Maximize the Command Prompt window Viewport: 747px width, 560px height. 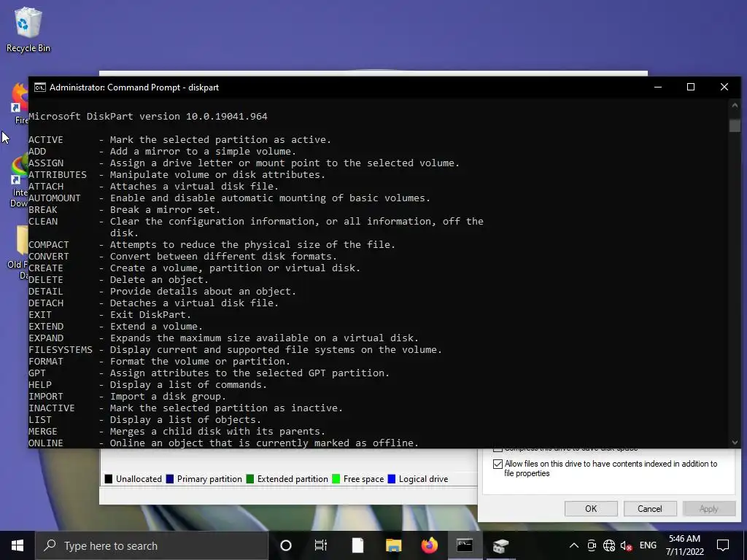[691, 87]
